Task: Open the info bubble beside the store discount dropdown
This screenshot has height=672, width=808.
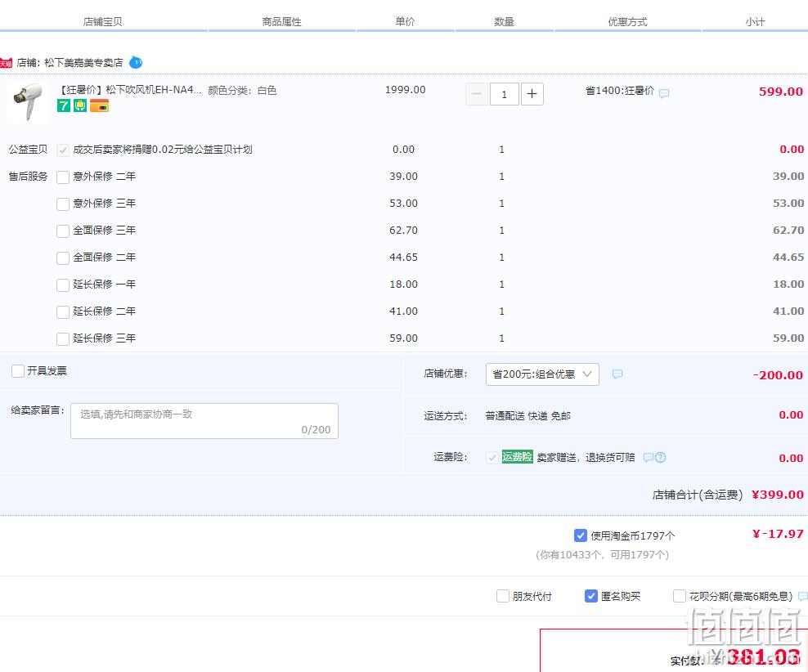Action: (617, 374)
